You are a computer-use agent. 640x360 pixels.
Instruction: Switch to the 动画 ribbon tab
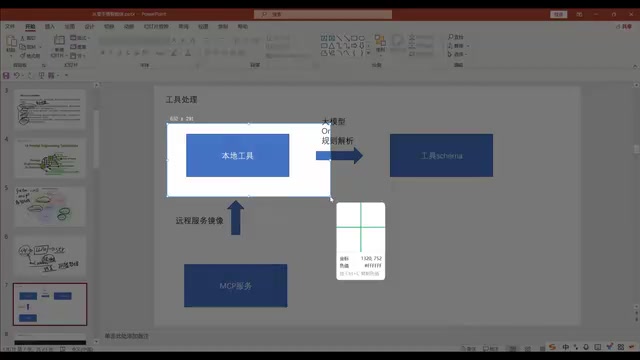[x=129, y=27]
